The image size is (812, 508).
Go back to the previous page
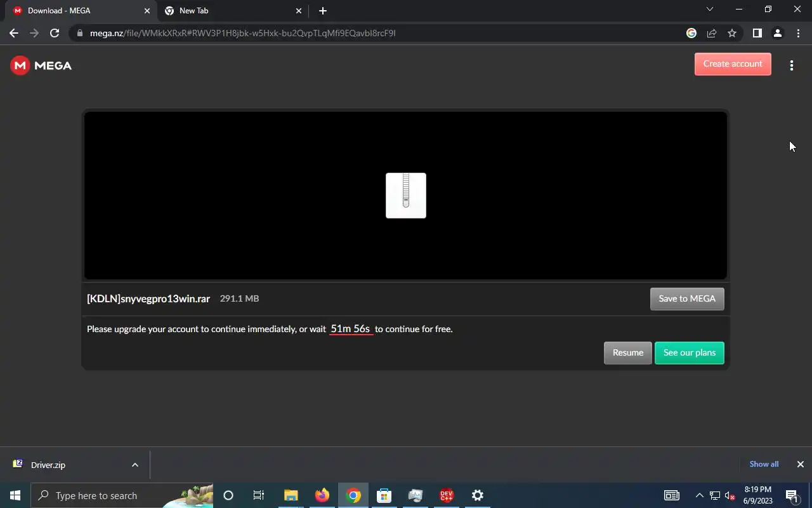click(14, 33)
